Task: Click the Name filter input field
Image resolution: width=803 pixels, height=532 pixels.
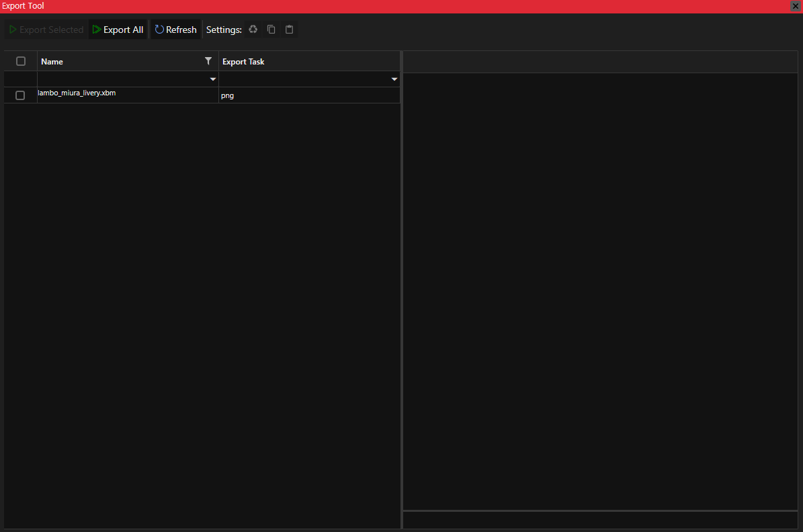Action: [x=121, y=79]
